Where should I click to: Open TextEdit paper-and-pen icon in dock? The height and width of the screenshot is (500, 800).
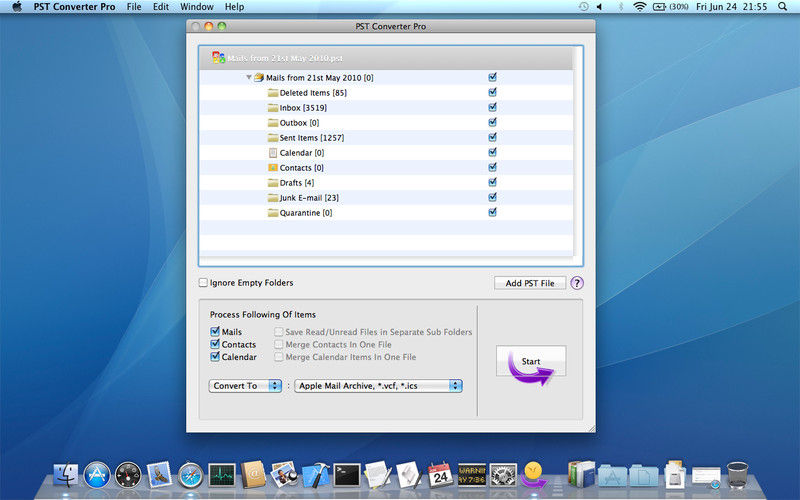point(378,474)
